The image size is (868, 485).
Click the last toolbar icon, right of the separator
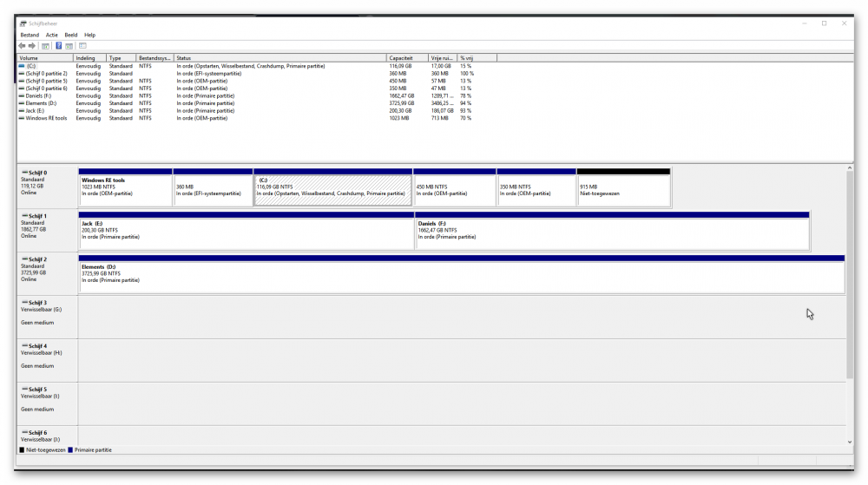click(x=82, y=45)
